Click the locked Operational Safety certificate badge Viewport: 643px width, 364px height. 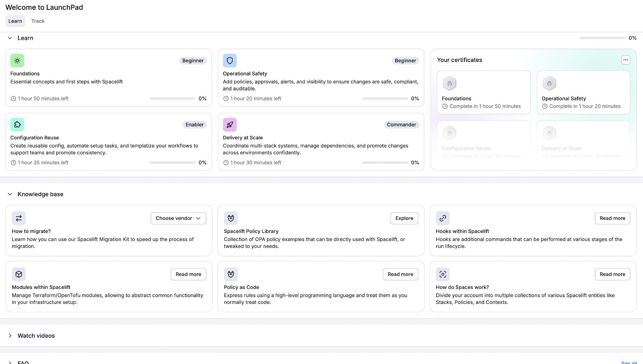(549, 83)
